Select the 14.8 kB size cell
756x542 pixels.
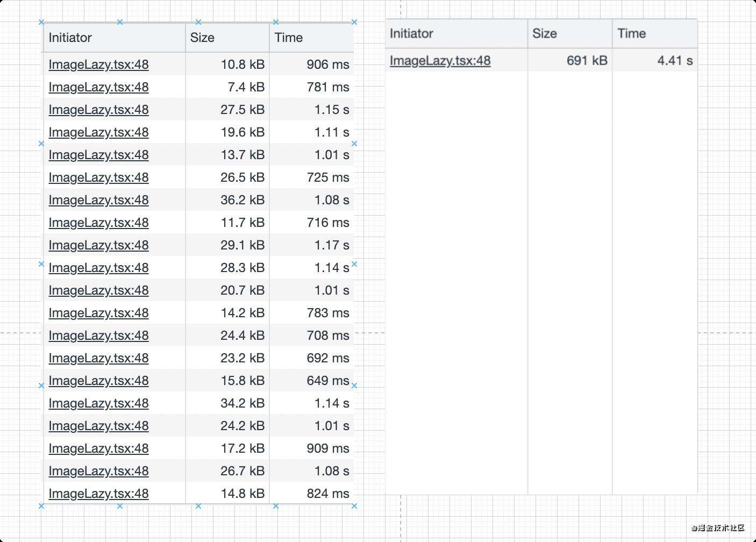pos(227,494)
